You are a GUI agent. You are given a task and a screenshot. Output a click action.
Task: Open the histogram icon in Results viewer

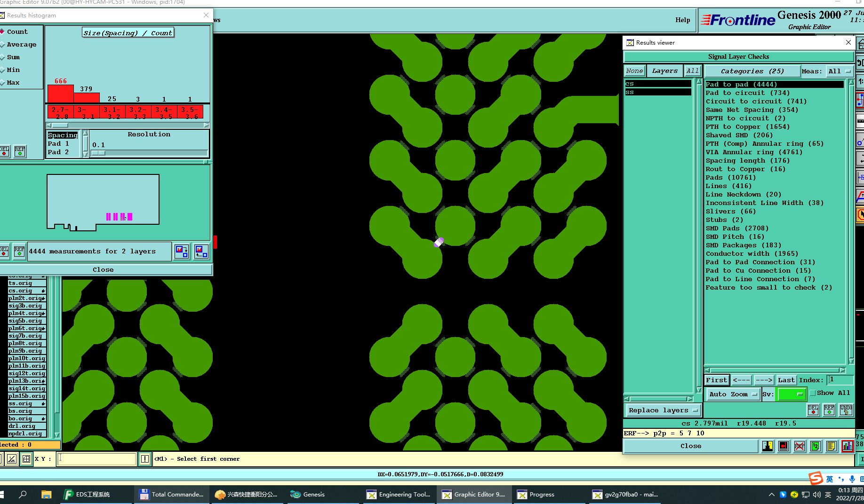point(847,446)
